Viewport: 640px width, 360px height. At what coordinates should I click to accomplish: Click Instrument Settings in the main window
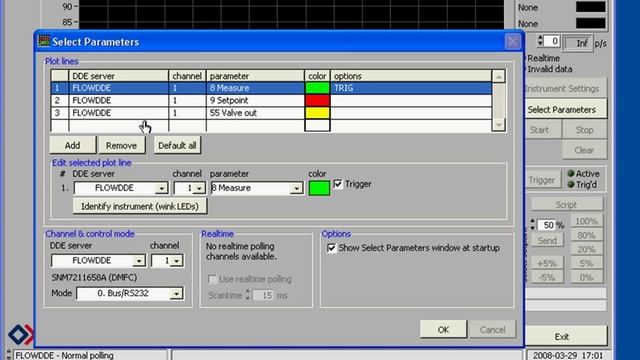tap(565, 89)
